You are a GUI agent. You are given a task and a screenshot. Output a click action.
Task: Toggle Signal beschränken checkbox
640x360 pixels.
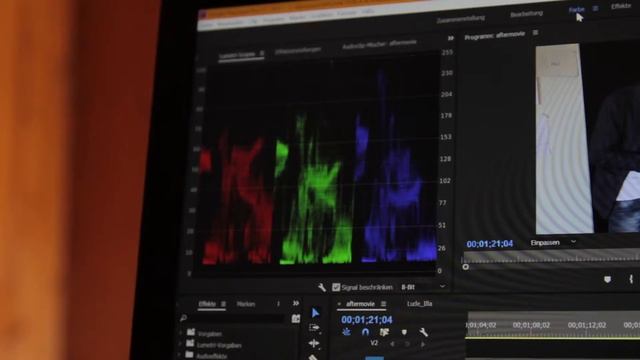pos(336,287)
